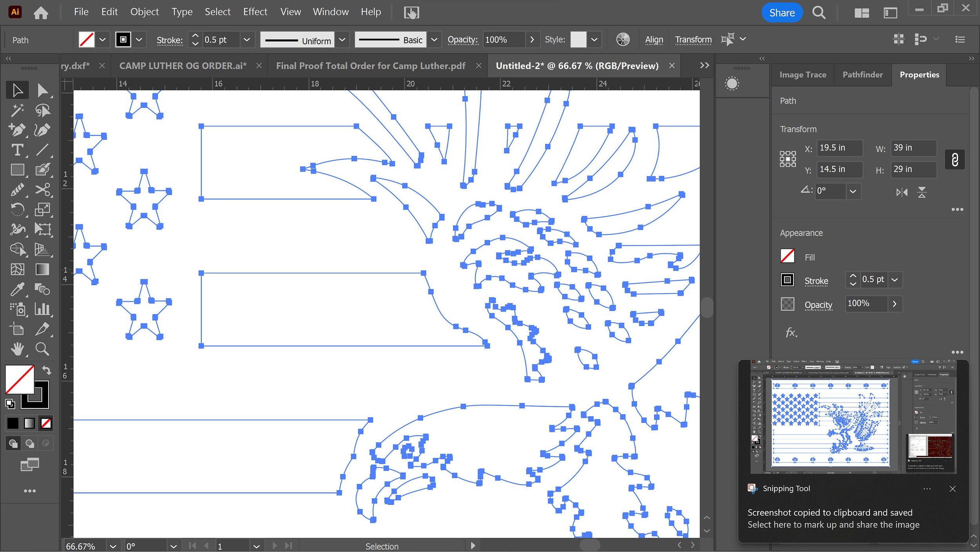Open the zoom level dropdown at 66.67%
The width and height of the screenshot is (980, 552).
113,546
